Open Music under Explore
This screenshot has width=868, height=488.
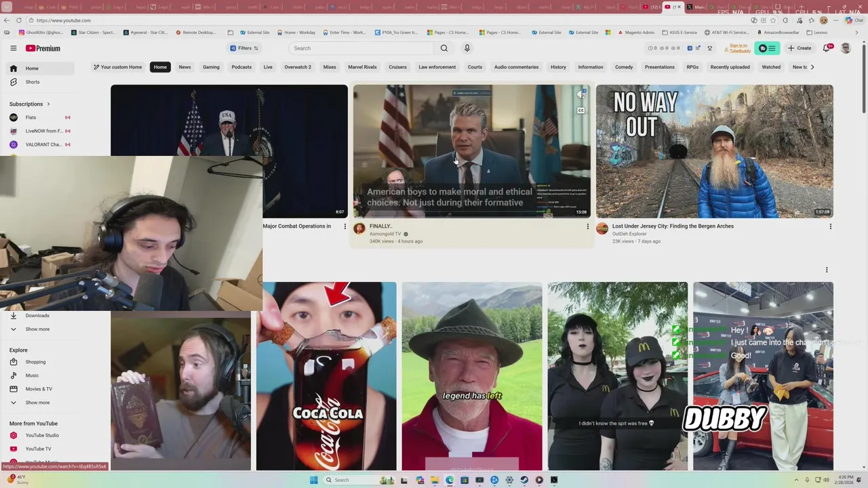point(41,375)
